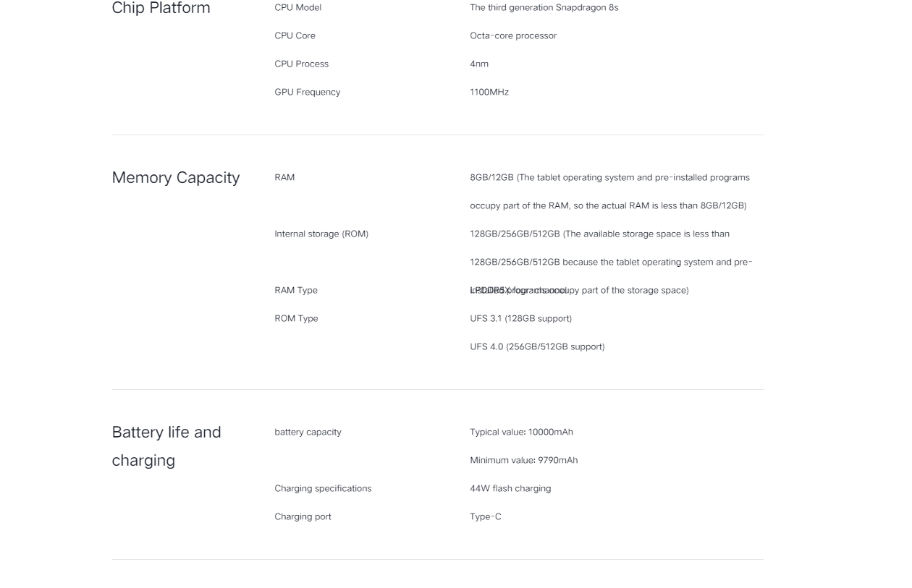This screenshot has height=588, width=912.
Task: Click the Battery life and charging heading
Action: (166, 446)
